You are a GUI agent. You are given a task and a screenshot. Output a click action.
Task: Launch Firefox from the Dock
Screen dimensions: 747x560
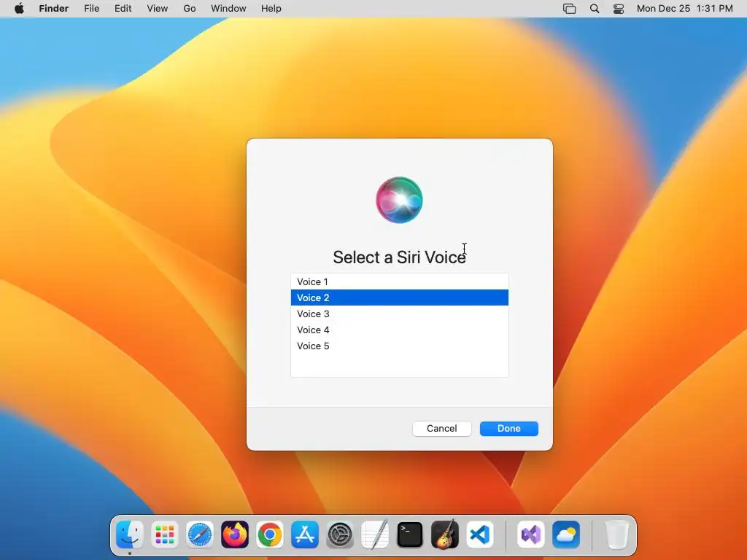click(235, 534)
